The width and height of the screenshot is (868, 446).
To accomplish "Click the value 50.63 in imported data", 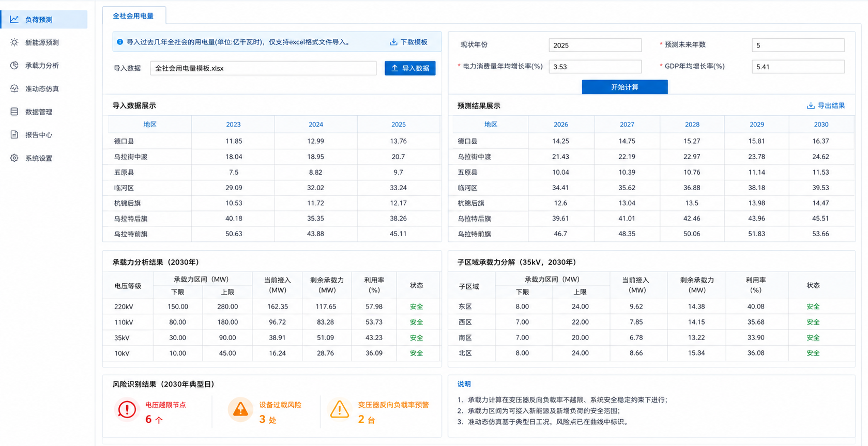I will tap(234, 234).
